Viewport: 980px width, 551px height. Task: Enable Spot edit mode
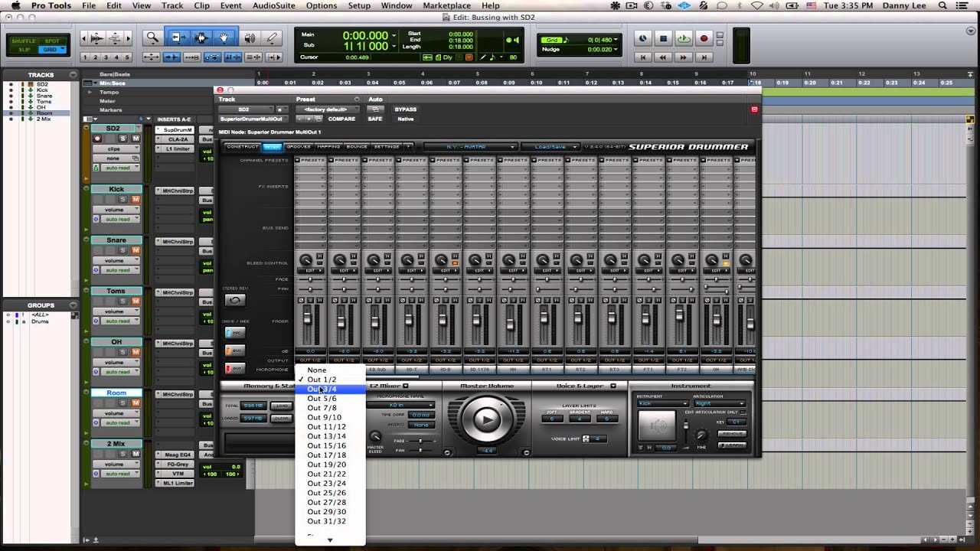point(52,41)
